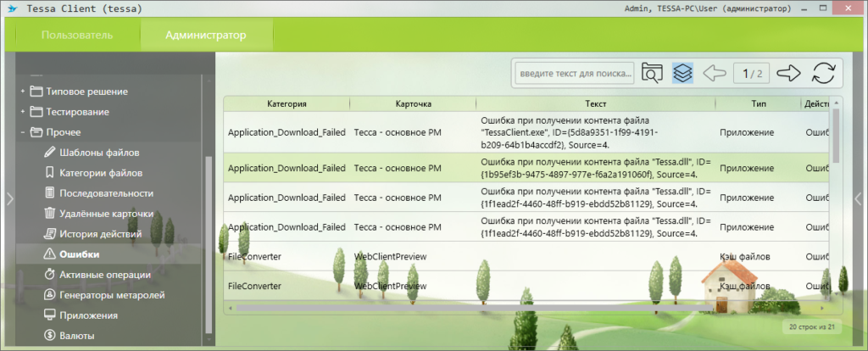Viewport: 868px width, 351px height.
Task: Toggle the grouping layers icon
Action: pos(682,73)
